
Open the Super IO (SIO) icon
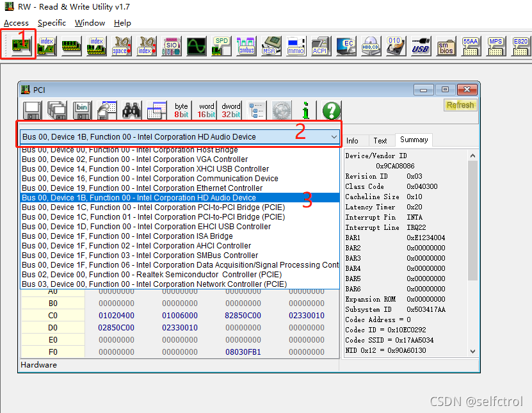click(x=172, y=46)
